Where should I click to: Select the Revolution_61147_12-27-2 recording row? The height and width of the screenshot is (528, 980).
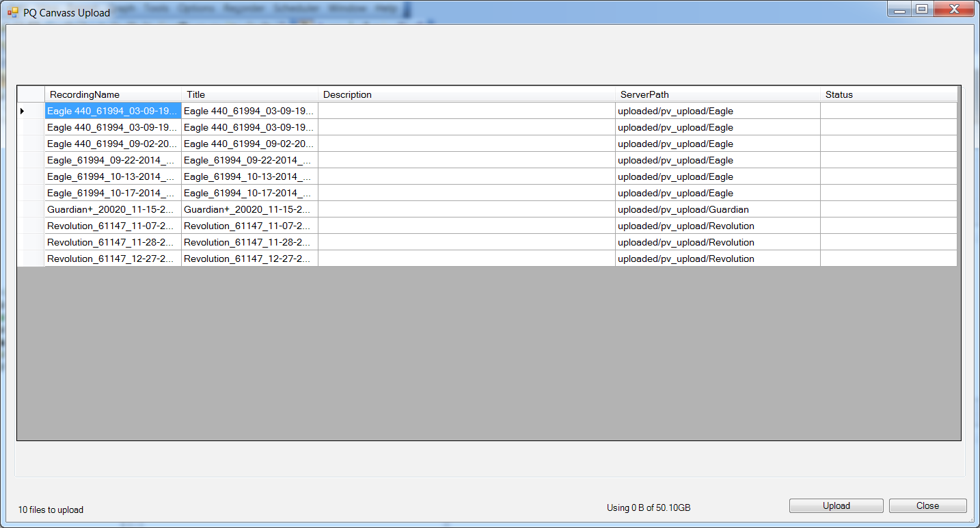[111, 259]
